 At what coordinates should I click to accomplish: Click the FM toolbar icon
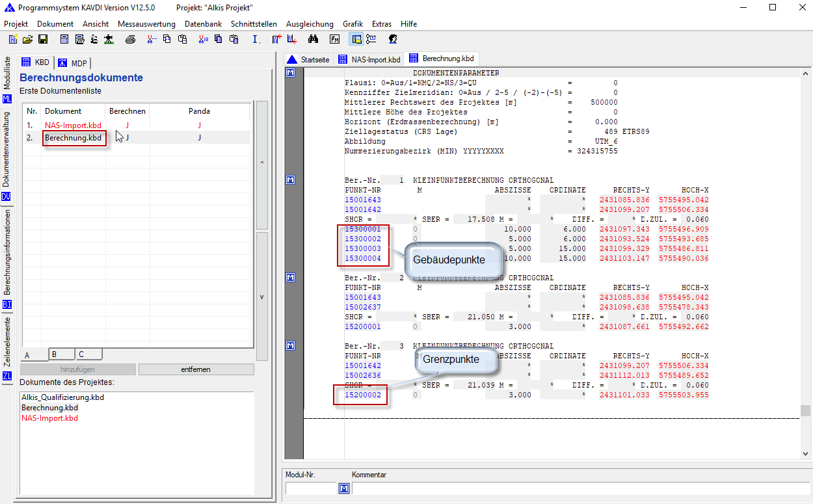(334, 39)
